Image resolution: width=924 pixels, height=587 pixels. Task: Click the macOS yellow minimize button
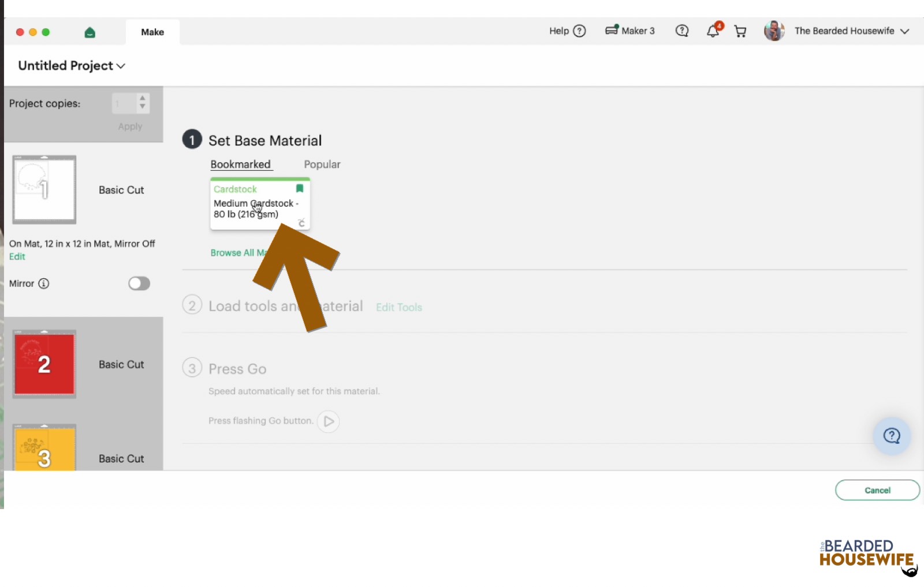click(32, 32)
